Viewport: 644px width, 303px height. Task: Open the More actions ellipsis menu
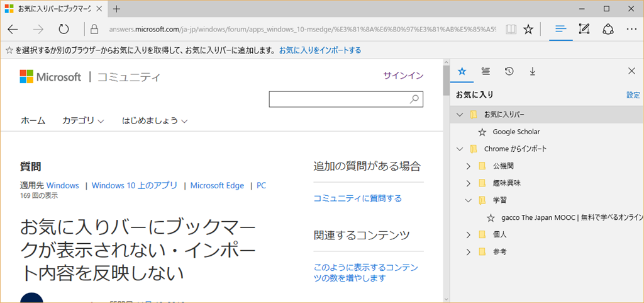click(631, 29)
